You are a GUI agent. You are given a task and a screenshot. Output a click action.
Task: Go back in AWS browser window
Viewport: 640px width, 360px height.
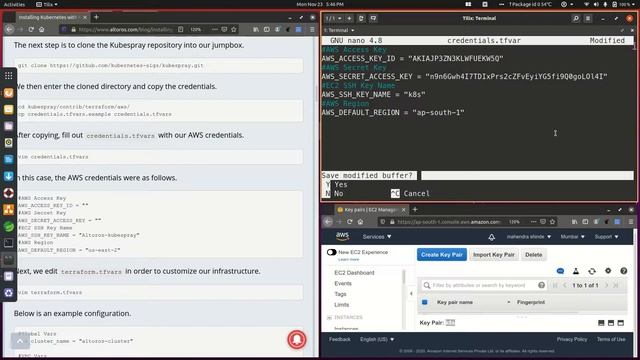click(x=328, y=222)
